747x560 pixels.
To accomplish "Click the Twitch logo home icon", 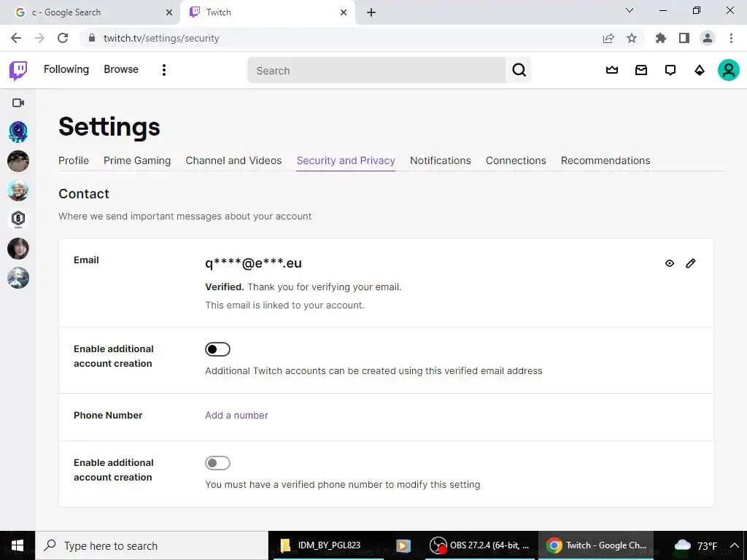I will (x=18, y=71).
